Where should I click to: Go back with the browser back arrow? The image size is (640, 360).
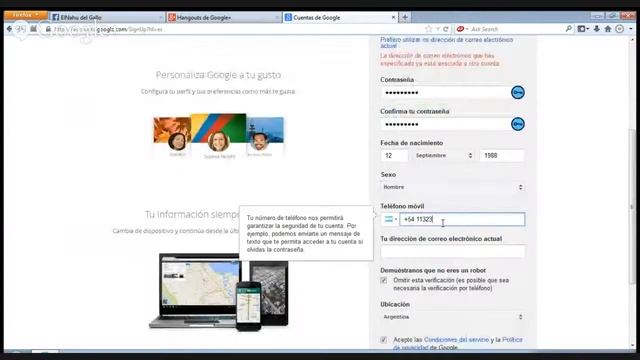click(x=9, y=29)
